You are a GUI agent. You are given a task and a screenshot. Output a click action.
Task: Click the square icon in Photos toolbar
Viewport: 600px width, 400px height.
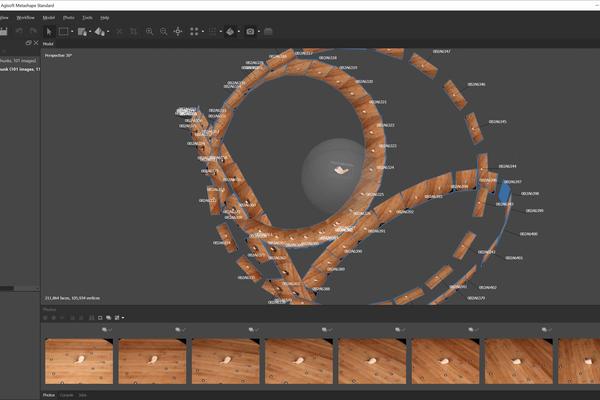click(x=100, y=318)
